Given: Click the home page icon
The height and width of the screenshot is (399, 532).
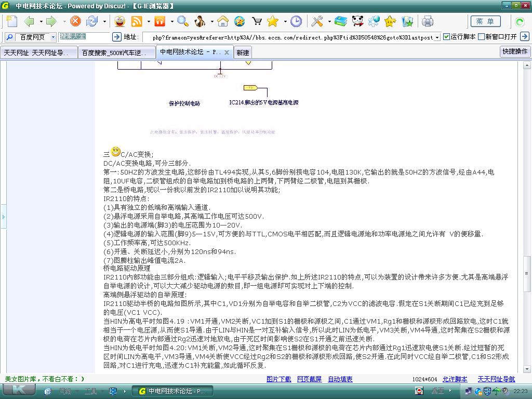Looking at the screenshot, I should (223, 21).
